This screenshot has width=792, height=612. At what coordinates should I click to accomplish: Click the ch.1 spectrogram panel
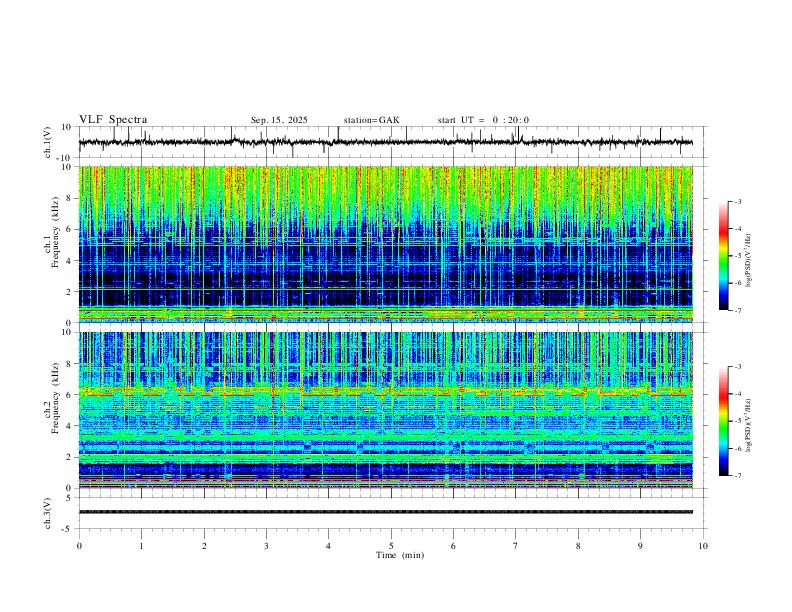click(x=385, y=244)
